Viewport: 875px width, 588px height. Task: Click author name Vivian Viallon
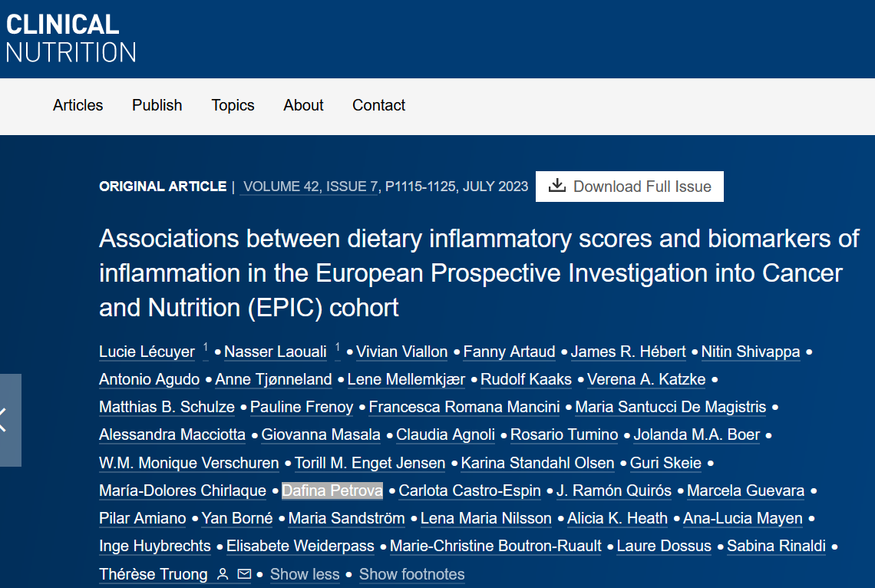click(x=401, y=352)
